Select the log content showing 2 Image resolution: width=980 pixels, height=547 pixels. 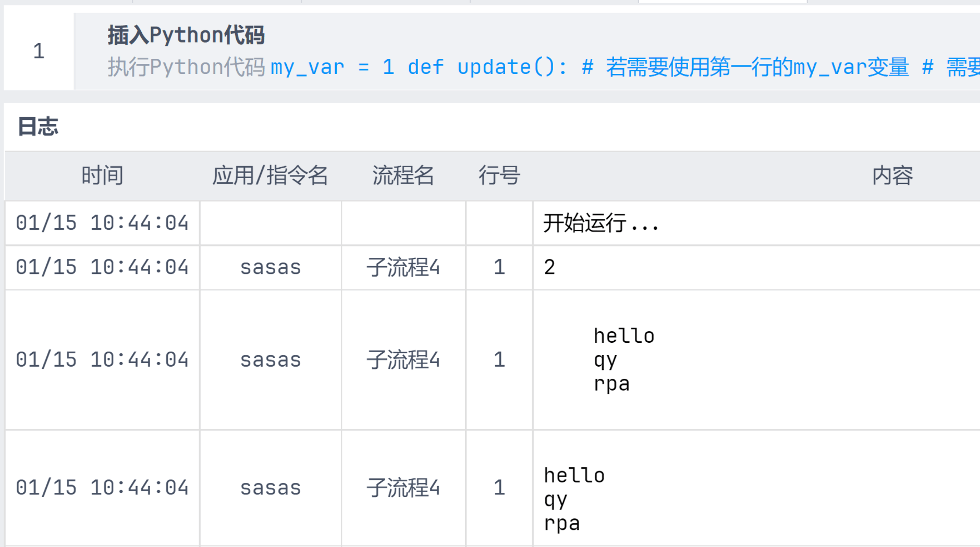pyautogui.click(x=549, y=267)
